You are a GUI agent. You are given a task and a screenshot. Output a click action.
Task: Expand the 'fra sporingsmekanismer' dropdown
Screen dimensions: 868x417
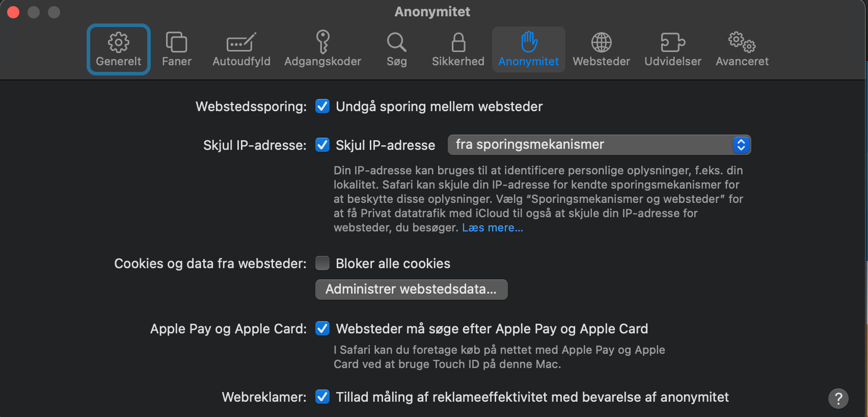click(599, 145)
